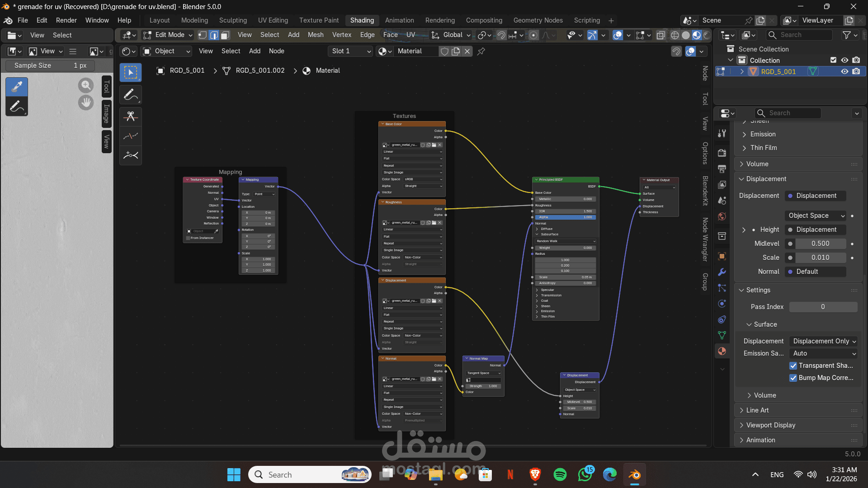Disable the Bump Map Correction checkbox

pyautogui.click(x=793, y=378)
